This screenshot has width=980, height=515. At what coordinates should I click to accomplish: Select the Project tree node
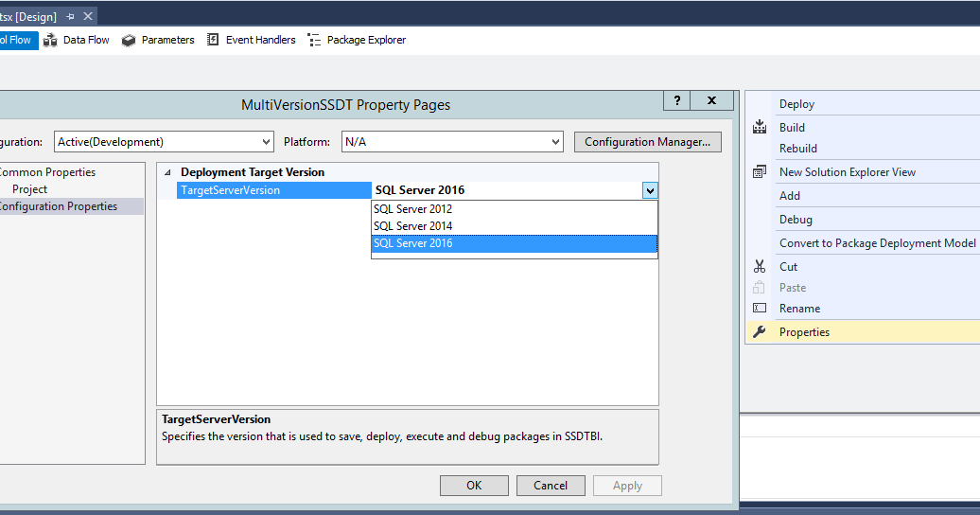pos(30,189)
